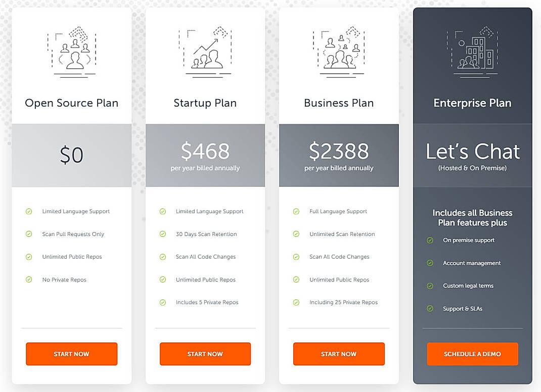The height and width of the screenshot is (392, 541).
Task: Click the checkmark beside Unlimited Scan Retention
Action: [x=296, y=234]
